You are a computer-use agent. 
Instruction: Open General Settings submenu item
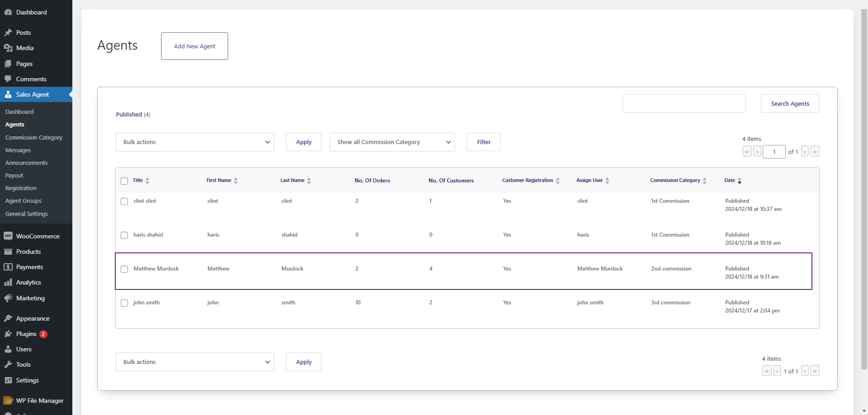click(27, 214)
